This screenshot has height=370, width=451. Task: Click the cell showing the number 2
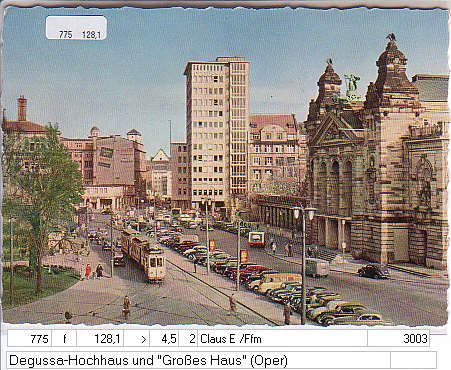pos(188,339)
